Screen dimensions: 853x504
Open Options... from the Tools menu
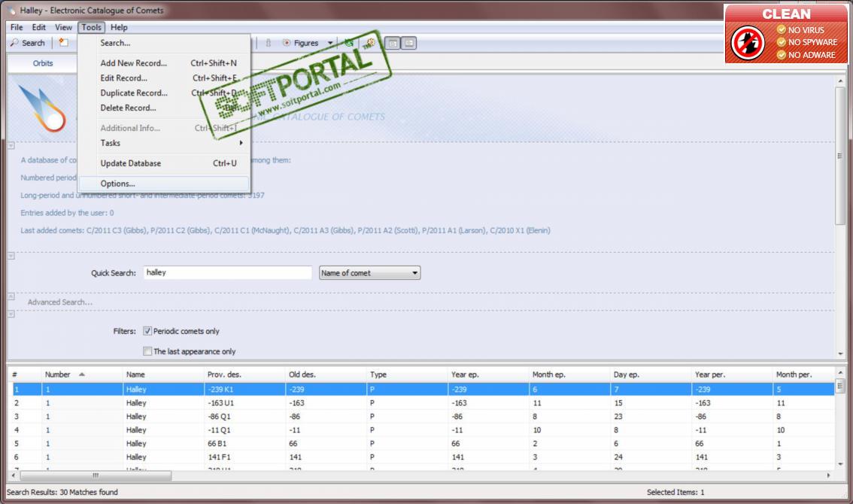click(x=164, y=184)
